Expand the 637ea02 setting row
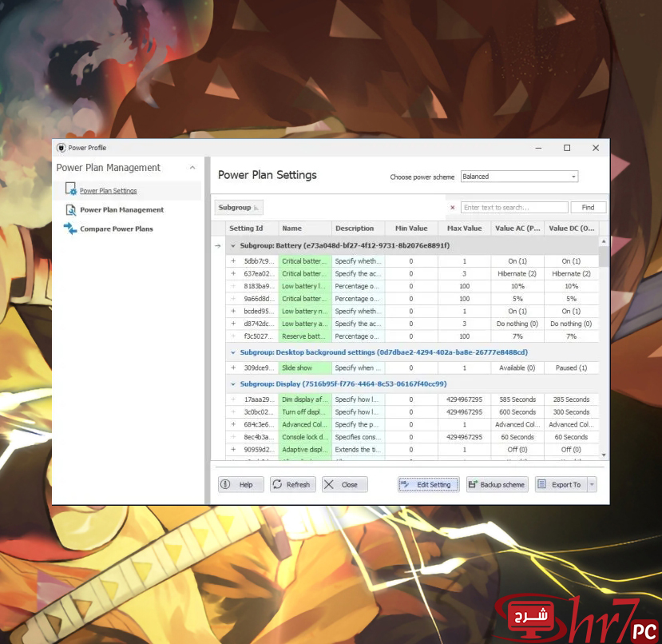 pyautogui.click(x=233, y=274)
